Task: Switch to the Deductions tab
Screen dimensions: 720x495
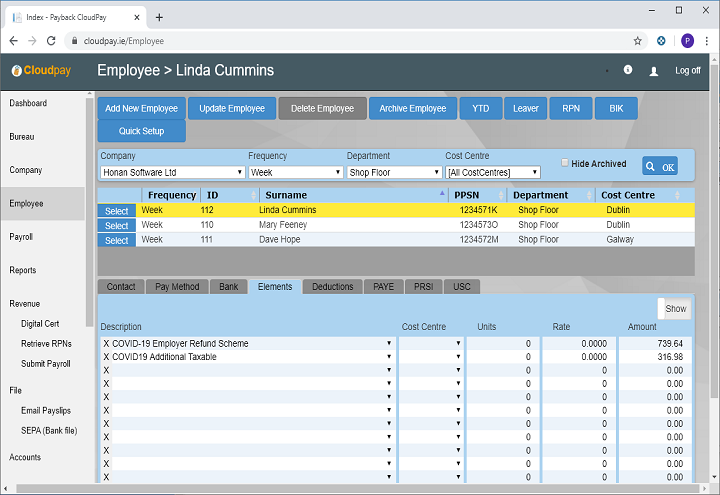Action: point(332,287)
